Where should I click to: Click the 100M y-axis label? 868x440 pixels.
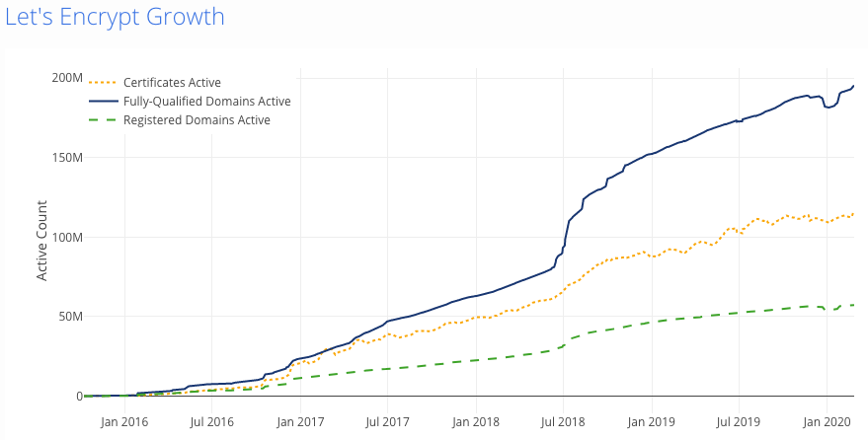click(x=67, y=237)
